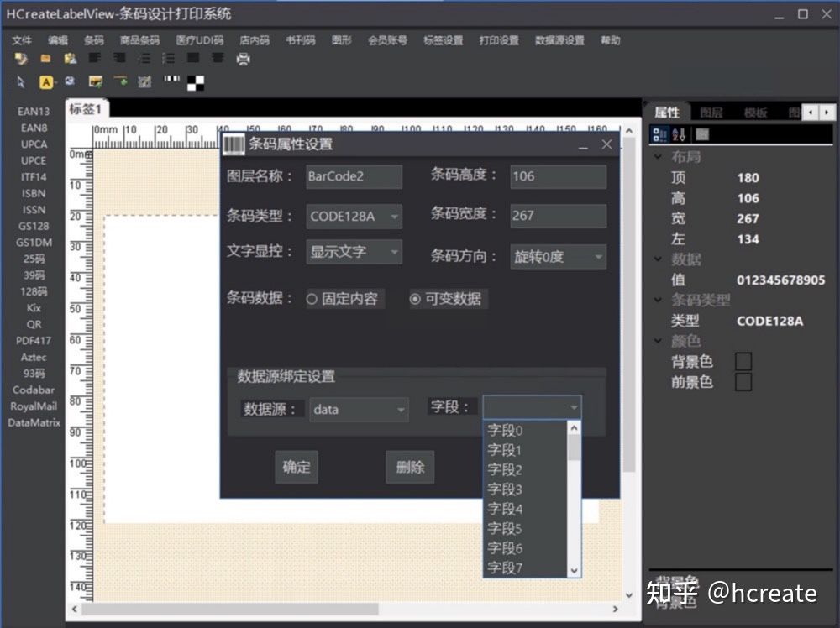Viewport: 840px width, 628px height.
Task: Select the 固定内容 radio button
Action: 312,299
